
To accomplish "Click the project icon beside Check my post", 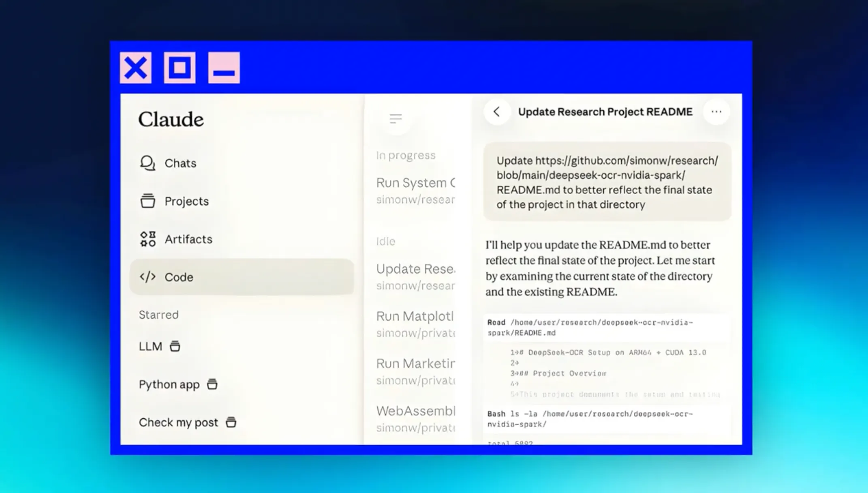I will click(231, 422).
